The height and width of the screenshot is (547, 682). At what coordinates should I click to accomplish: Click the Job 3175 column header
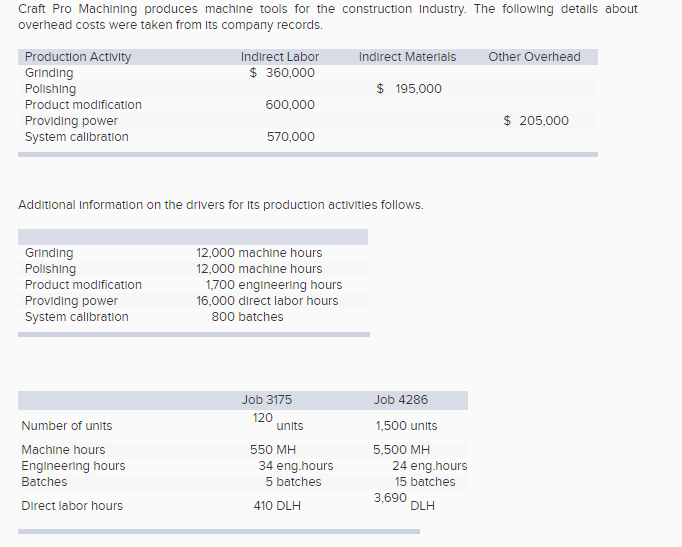(x=267, y=400)
